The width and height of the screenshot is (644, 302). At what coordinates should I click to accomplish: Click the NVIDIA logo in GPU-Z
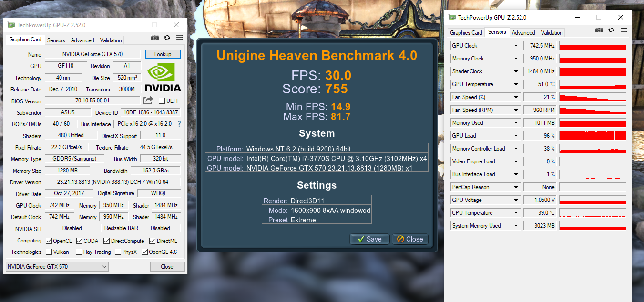click(163, 78)
